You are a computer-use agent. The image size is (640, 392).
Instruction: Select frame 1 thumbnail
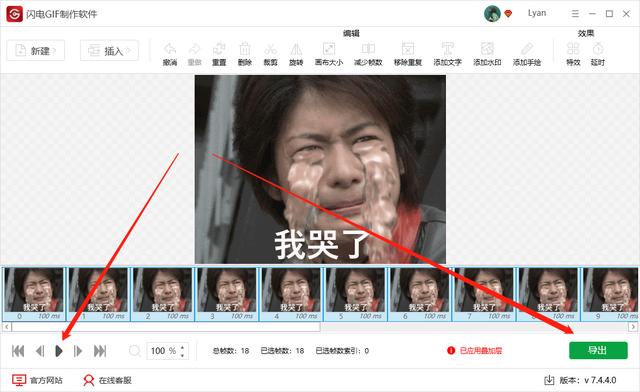click(98, 294)
